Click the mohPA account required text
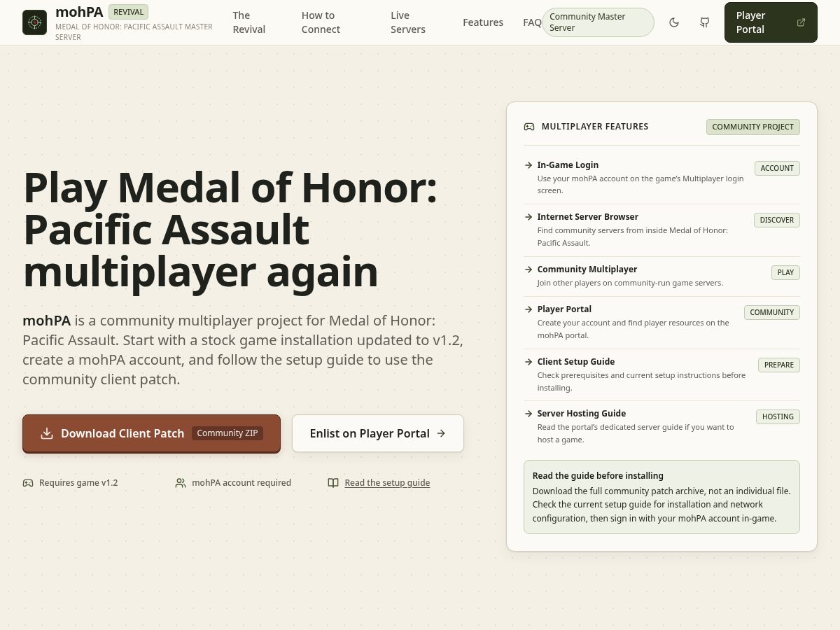 [x=241, y=483]
